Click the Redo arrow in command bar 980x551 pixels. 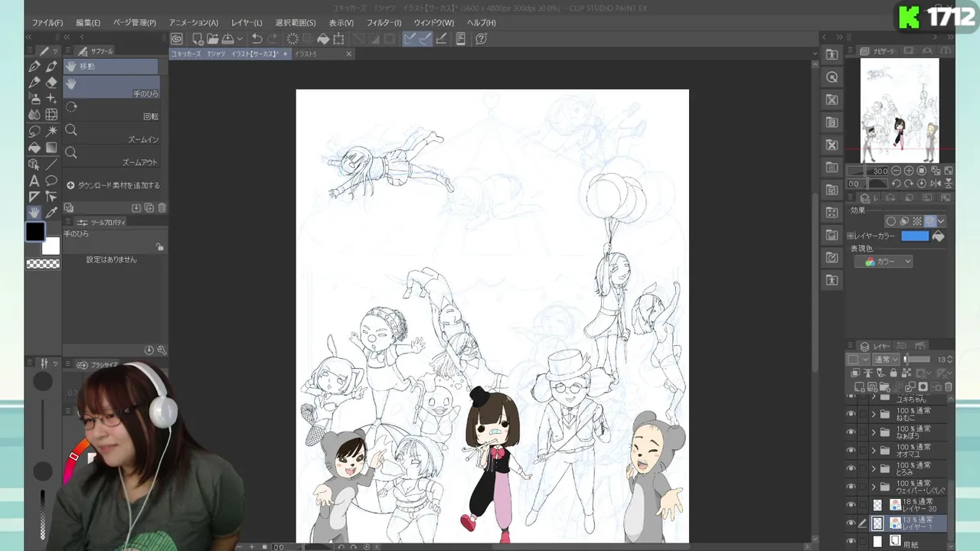coord(273,38)
